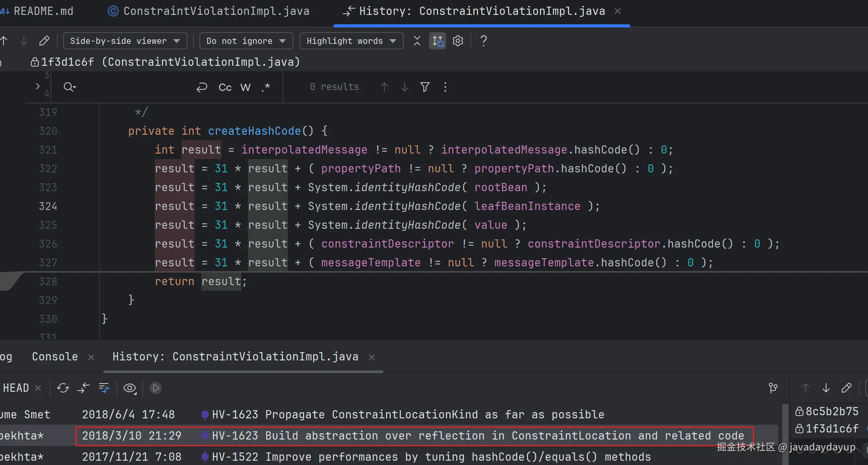Expand the Highlight words dropdown
This screenshot has height=465, width=868.
tap(351, 41)
